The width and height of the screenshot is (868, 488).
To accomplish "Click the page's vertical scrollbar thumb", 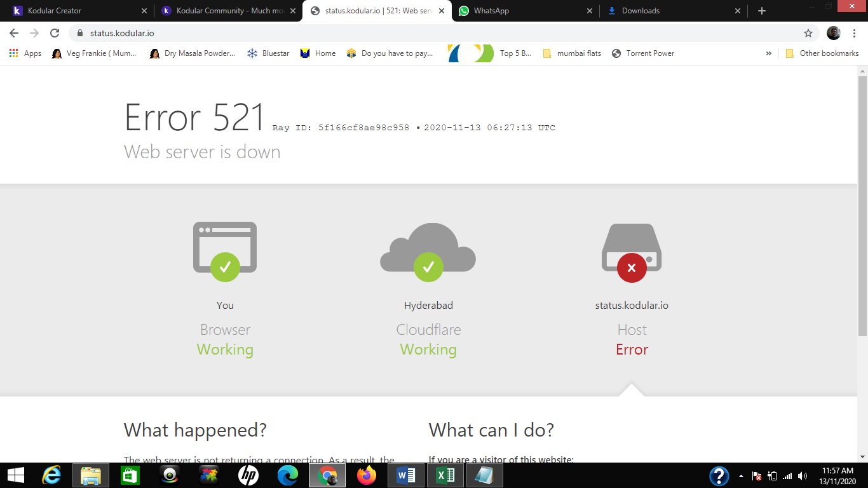I will click(862, 206).
